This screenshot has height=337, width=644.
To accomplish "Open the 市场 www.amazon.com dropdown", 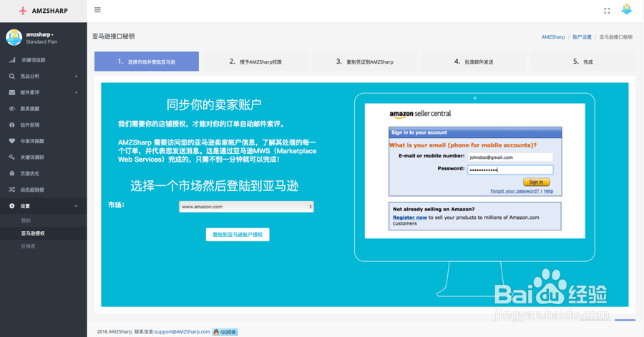I will tap(246, 207).
